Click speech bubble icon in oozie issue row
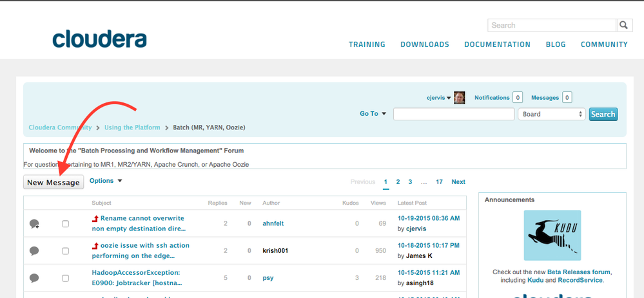 35,251
